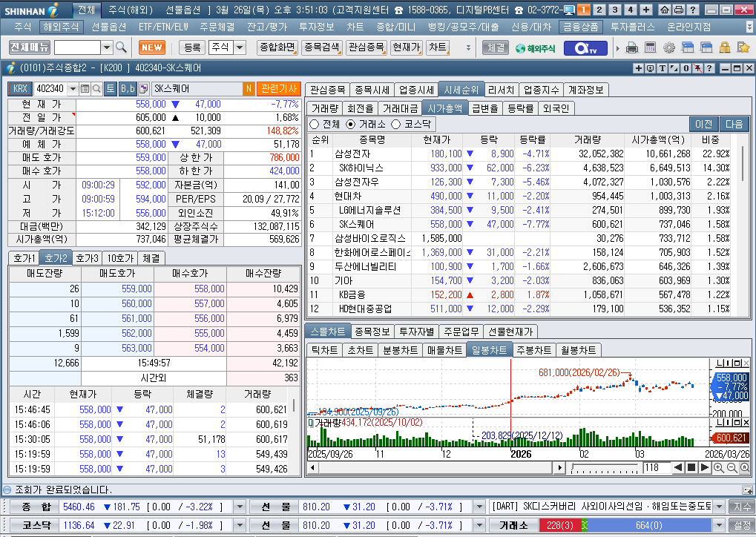Click the title bar printer icon
The image size is (756, 537).
[678, 10]
